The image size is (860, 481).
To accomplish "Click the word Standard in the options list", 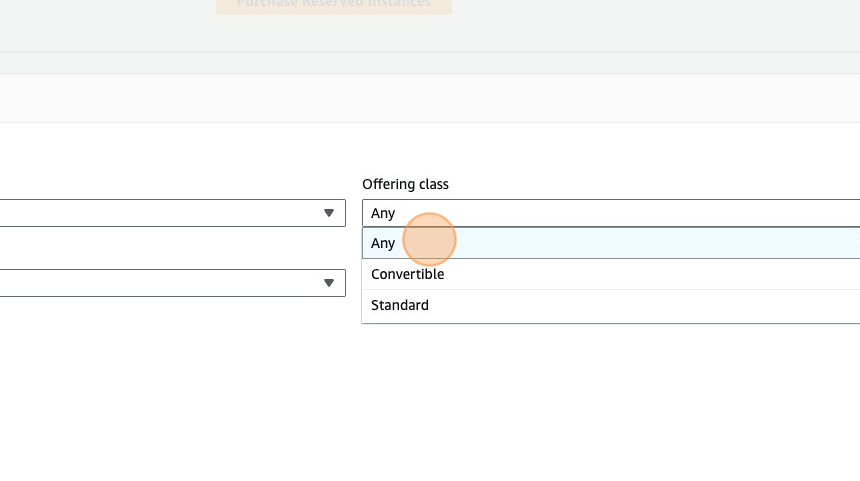I will pos(400,305).
